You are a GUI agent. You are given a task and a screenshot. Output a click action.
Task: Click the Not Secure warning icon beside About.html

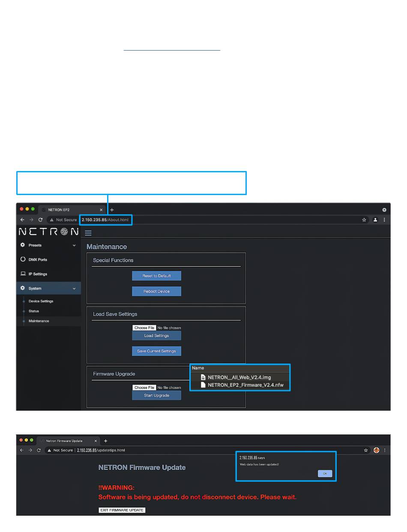tap(51, 220)
